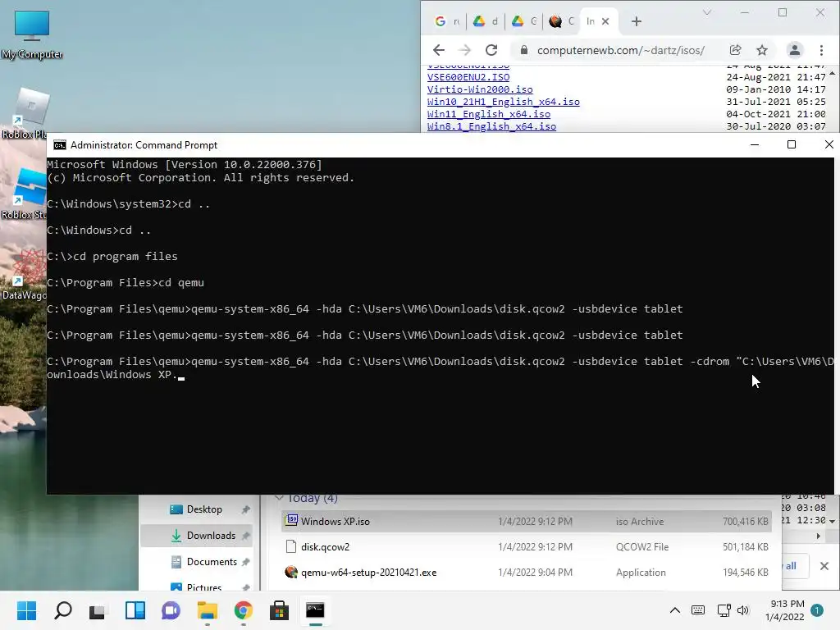Open Chat from the taskbar
The width and height of the screenshot is (840, 630).
pos(171,610)
